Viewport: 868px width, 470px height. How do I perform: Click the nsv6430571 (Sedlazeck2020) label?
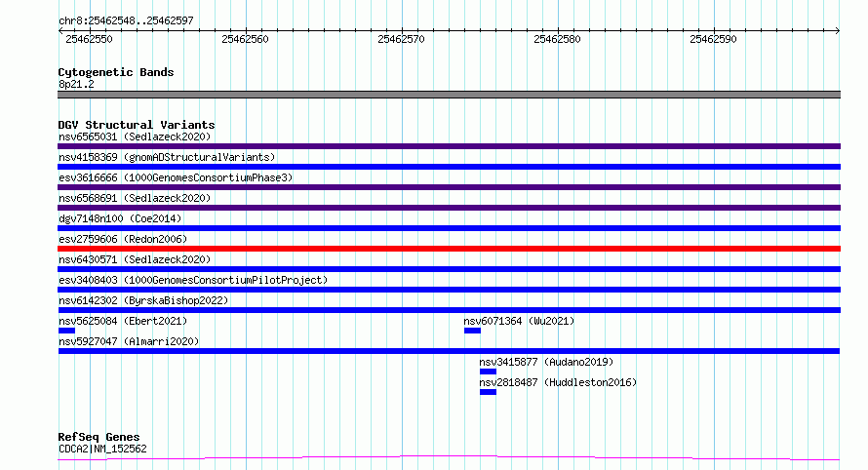tap(135, 259)
